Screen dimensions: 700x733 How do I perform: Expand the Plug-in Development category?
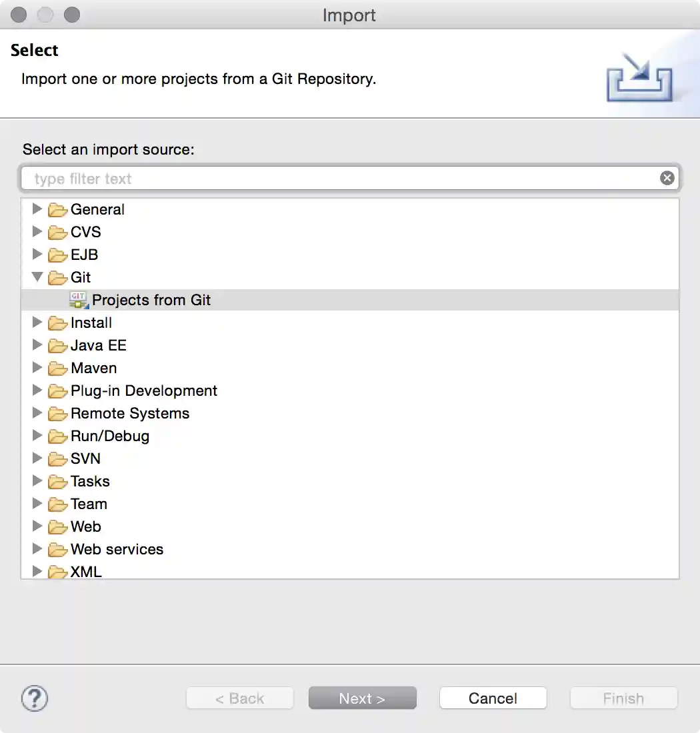(x=37, y=390)
